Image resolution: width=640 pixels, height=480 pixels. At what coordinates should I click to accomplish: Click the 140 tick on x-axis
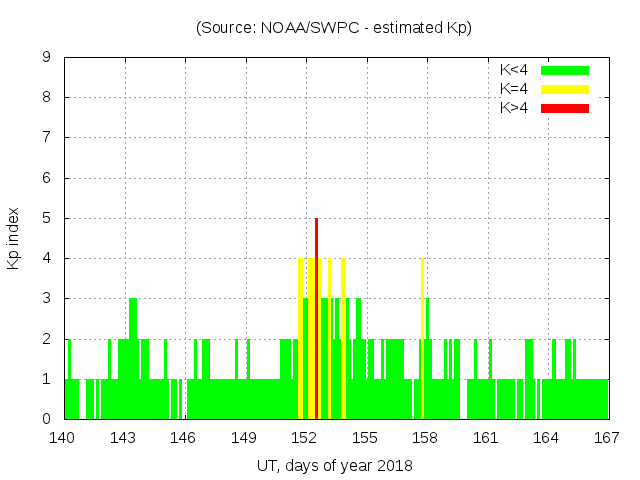click(64, 437)
